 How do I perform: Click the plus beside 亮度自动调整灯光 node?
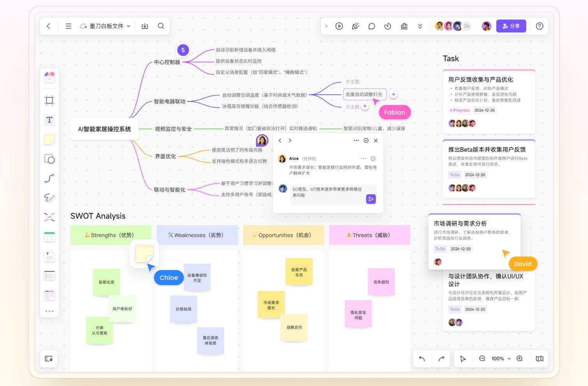point(393,94)
